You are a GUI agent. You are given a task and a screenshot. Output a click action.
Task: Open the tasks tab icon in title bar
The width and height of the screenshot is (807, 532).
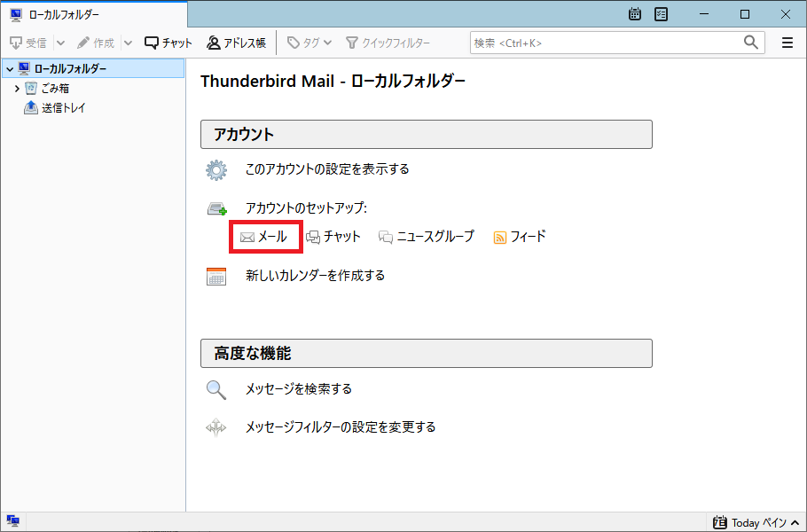tap(661, 14)
